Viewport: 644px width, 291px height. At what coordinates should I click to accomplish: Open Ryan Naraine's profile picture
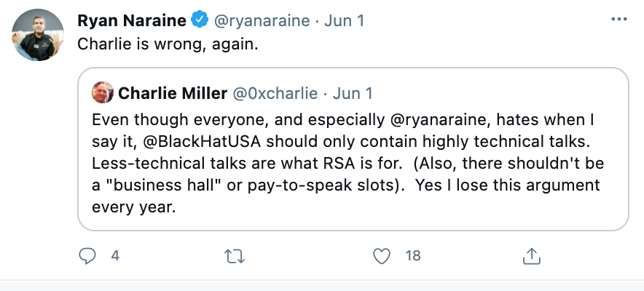click(x=38, y=35)
